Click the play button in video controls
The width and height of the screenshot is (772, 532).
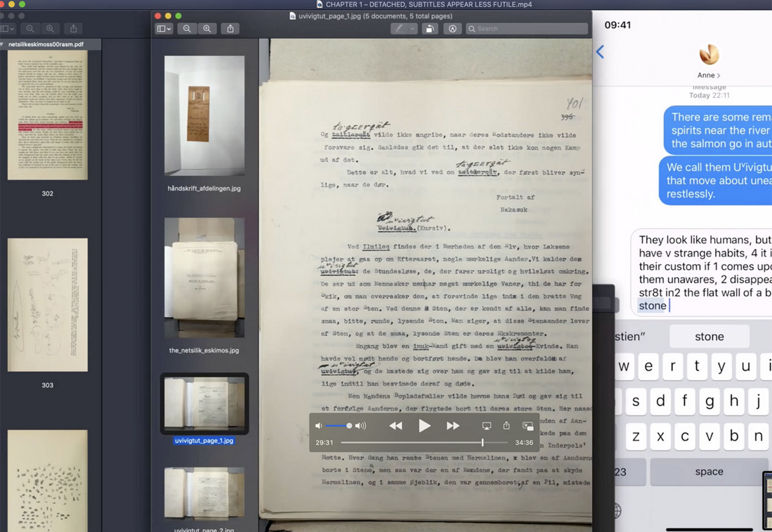(424, 426)
